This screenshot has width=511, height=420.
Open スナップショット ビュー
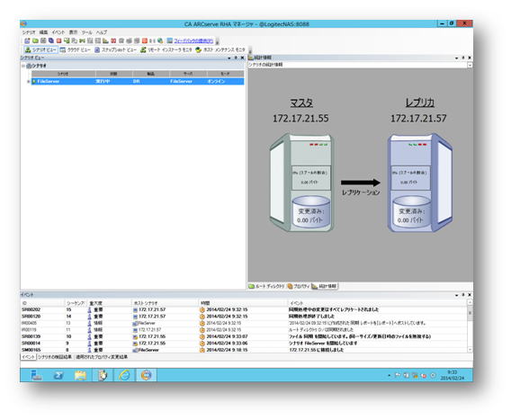[115, 49]
